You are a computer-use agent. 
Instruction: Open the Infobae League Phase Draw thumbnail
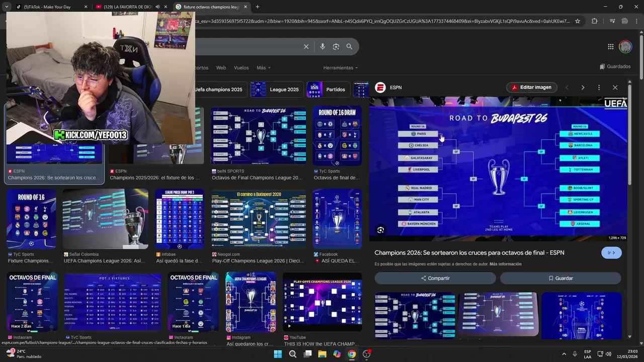pos(180,219)
